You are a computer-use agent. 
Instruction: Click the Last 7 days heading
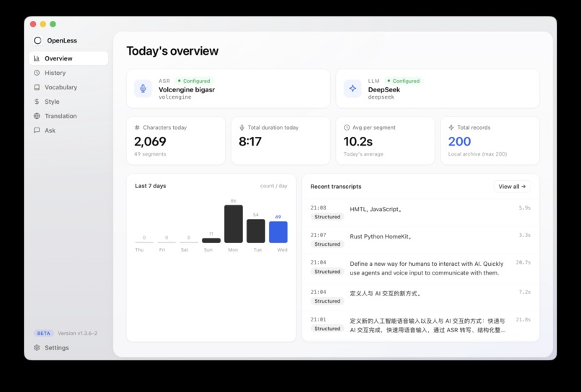151,186
